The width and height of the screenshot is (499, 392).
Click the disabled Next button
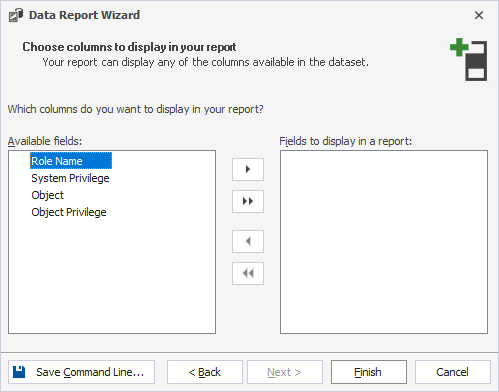click(285, 372)
